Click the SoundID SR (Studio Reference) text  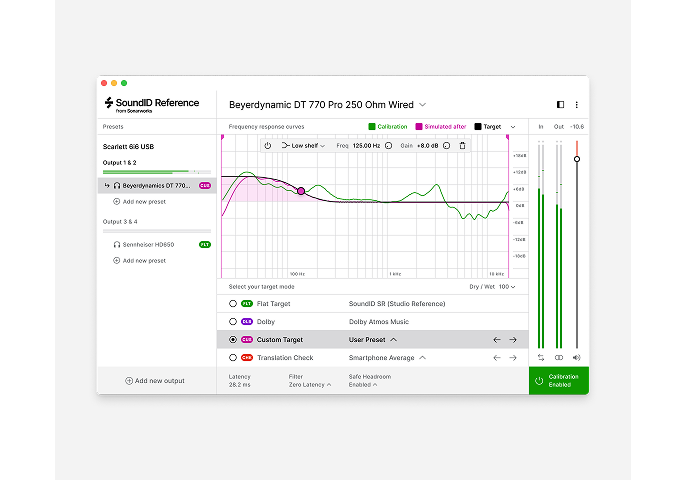pos(397,304)
